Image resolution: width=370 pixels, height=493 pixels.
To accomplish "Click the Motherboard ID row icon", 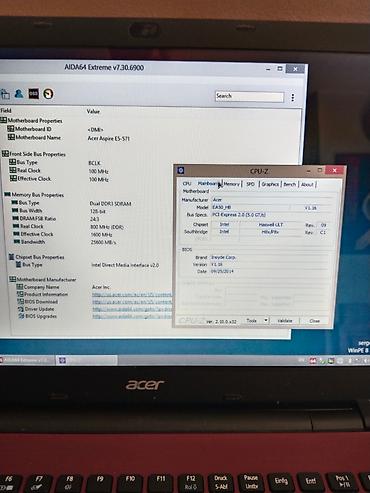I will 11,129.
